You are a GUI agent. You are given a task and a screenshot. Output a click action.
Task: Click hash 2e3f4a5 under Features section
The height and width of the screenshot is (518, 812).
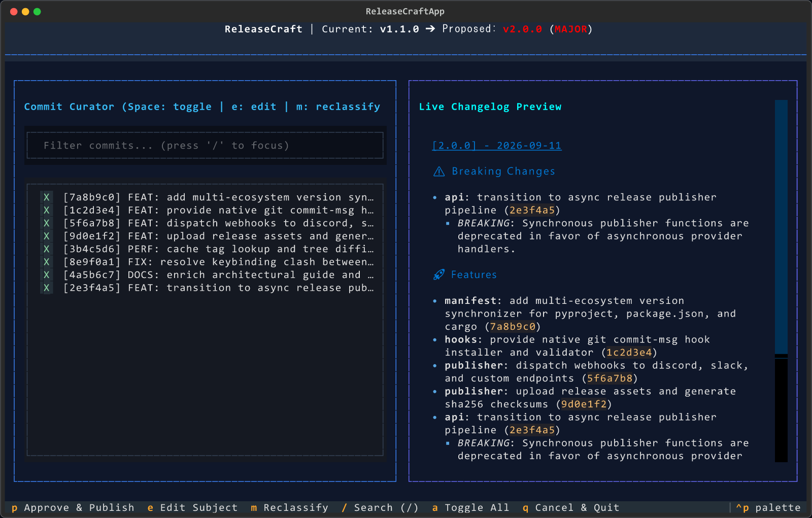(x=532, y=430)
